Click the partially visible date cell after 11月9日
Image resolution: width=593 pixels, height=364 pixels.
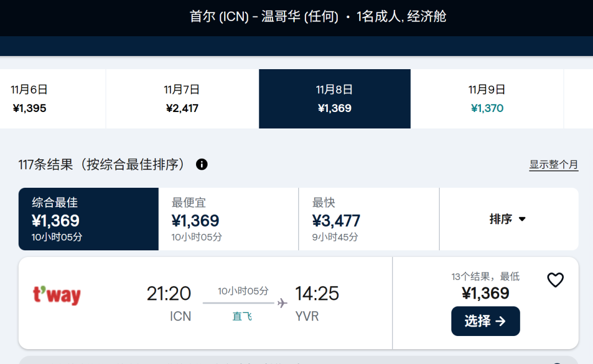point(579,99)
